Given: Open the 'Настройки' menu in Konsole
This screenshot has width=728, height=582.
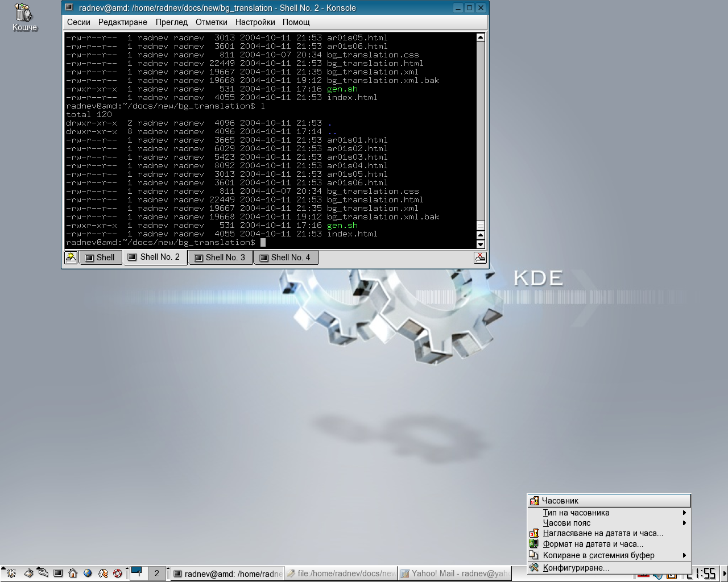Looking at the screenshot, I should (x=255, y=22).
